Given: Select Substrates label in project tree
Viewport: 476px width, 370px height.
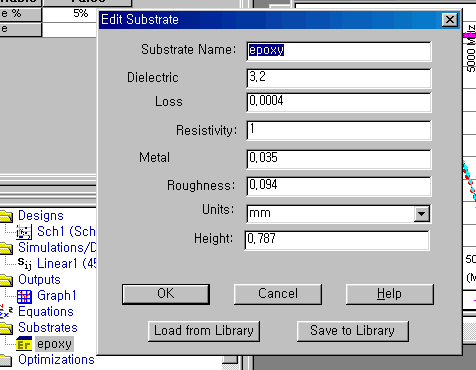Looking at the screenshot, I should click(x=48, y=328).
